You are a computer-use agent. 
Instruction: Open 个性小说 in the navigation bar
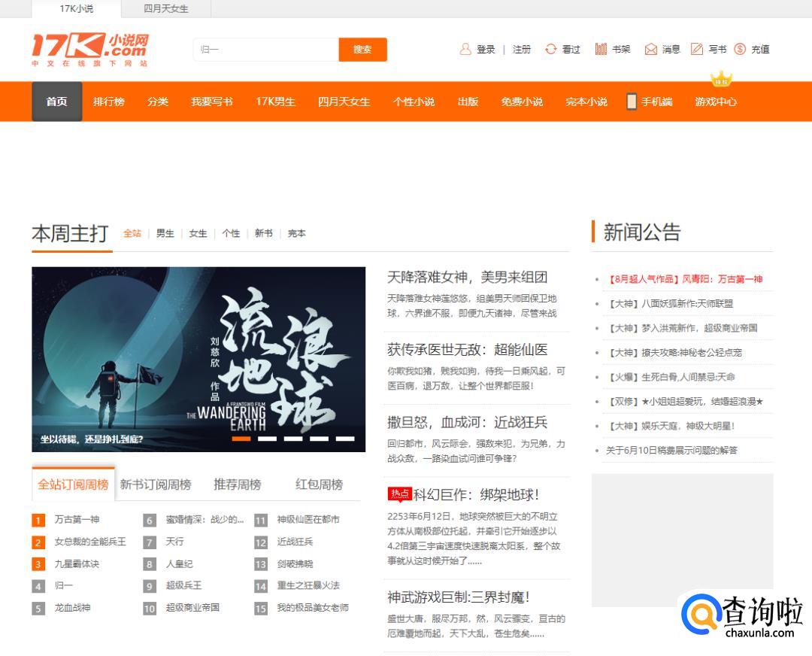414,102
